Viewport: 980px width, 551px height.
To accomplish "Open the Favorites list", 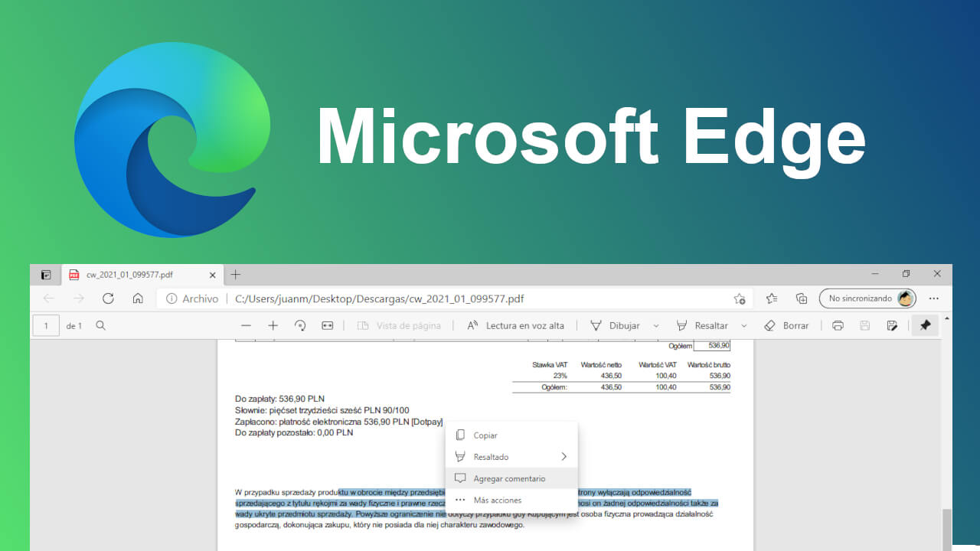I will (772, 298).
